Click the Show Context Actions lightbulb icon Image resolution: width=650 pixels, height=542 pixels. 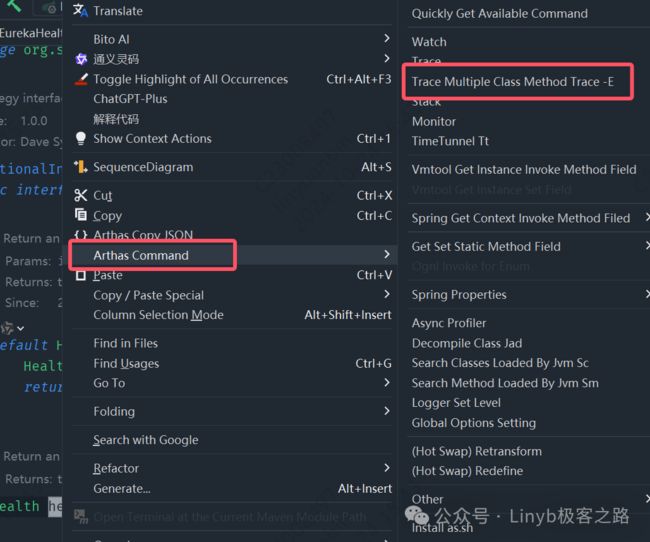click(x=81, y=139)
